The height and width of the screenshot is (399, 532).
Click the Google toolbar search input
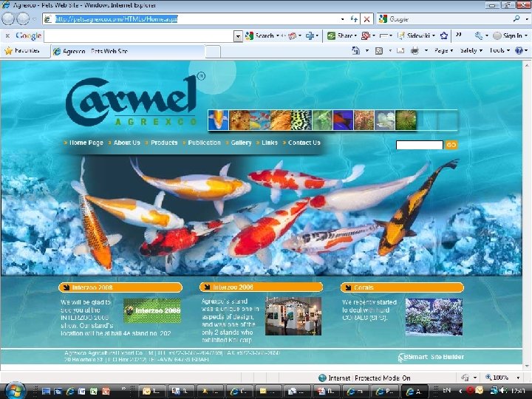click(139, 36)
